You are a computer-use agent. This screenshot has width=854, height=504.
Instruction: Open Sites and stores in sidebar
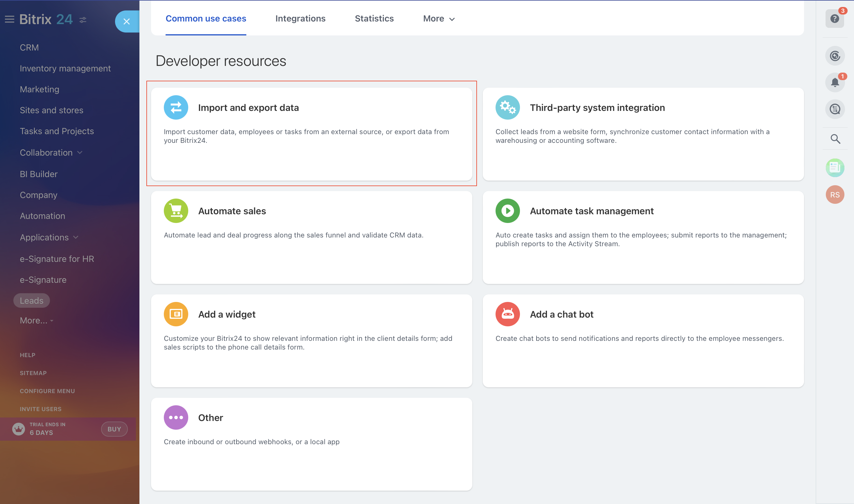point(51,110)
